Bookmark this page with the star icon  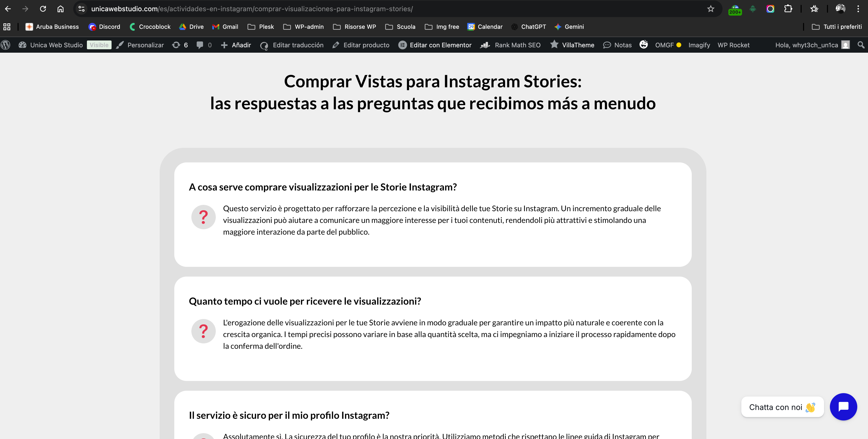[x=711, y=9]
